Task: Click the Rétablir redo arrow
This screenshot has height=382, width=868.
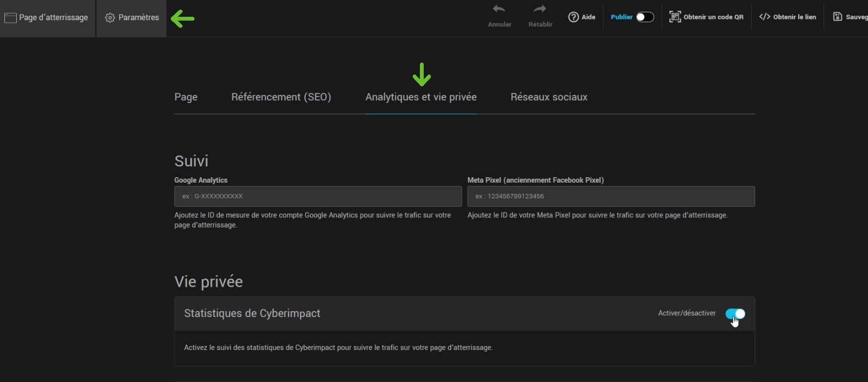Action: (x=540, y=9)
